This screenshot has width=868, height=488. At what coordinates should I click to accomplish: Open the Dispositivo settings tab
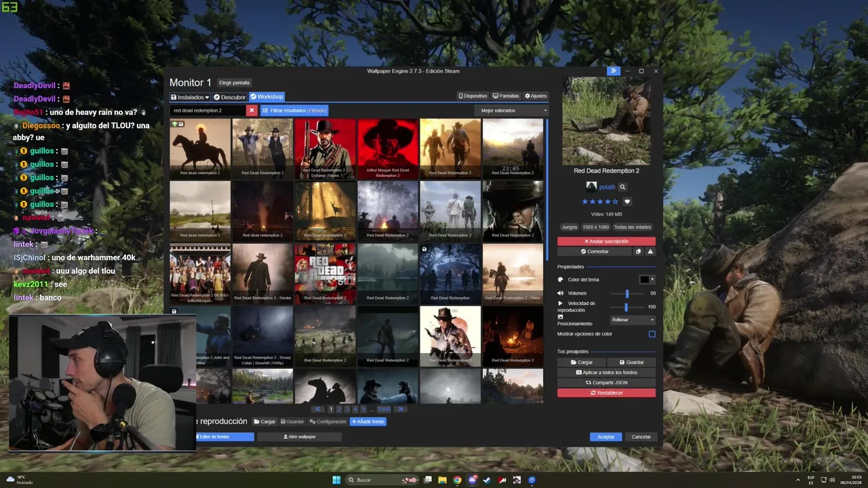[473, 96]
